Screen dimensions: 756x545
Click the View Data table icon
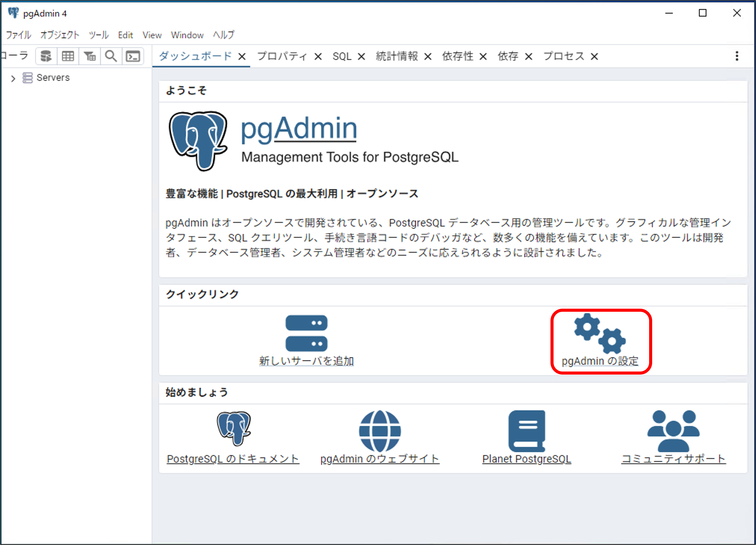pyautogui.click(x=68, y=56)
